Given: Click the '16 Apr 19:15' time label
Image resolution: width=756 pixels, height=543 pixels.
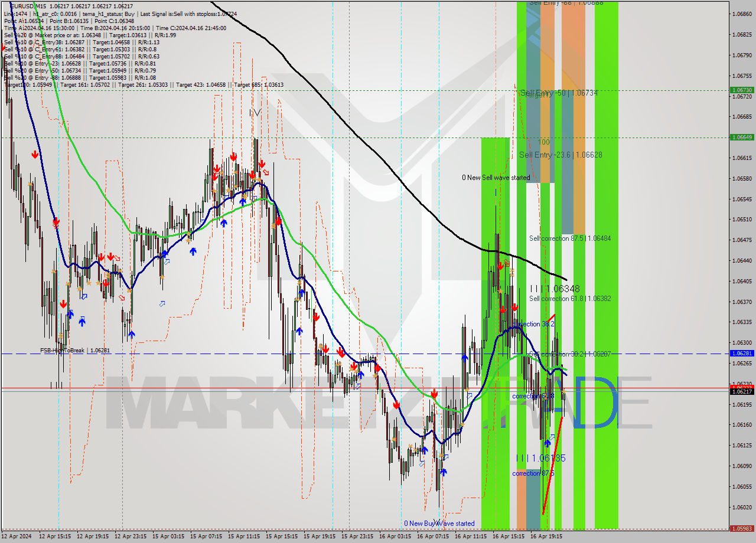Looking at the screenshot, I should click(546, 537).
